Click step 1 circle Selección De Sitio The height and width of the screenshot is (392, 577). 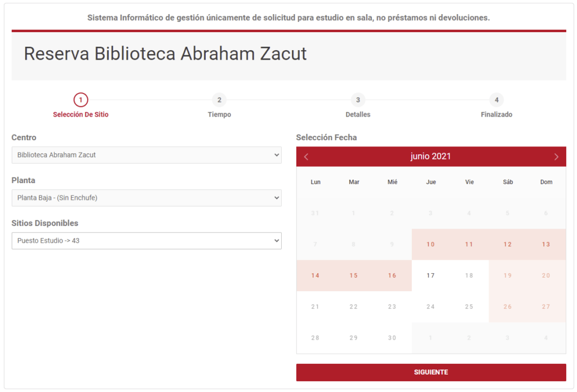(81, 100)
